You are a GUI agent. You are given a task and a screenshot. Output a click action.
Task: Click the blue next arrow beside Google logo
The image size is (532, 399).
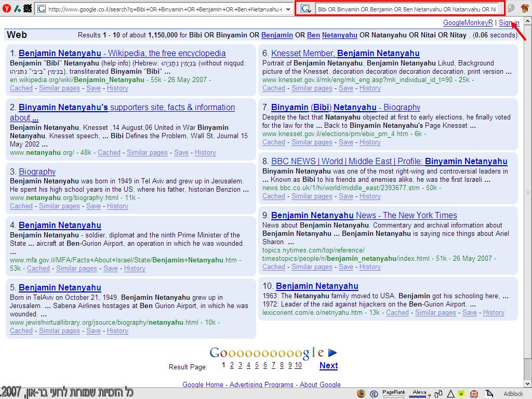[x=332, y=353]
